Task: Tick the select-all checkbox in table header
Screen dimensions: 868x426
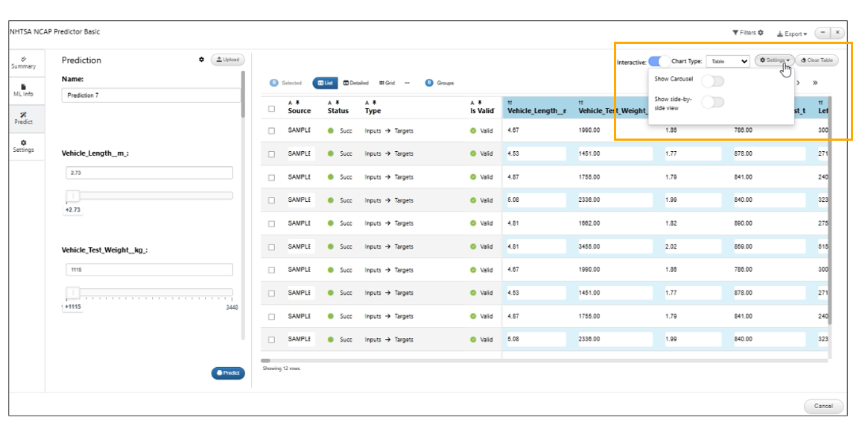Action: (271, 109)
